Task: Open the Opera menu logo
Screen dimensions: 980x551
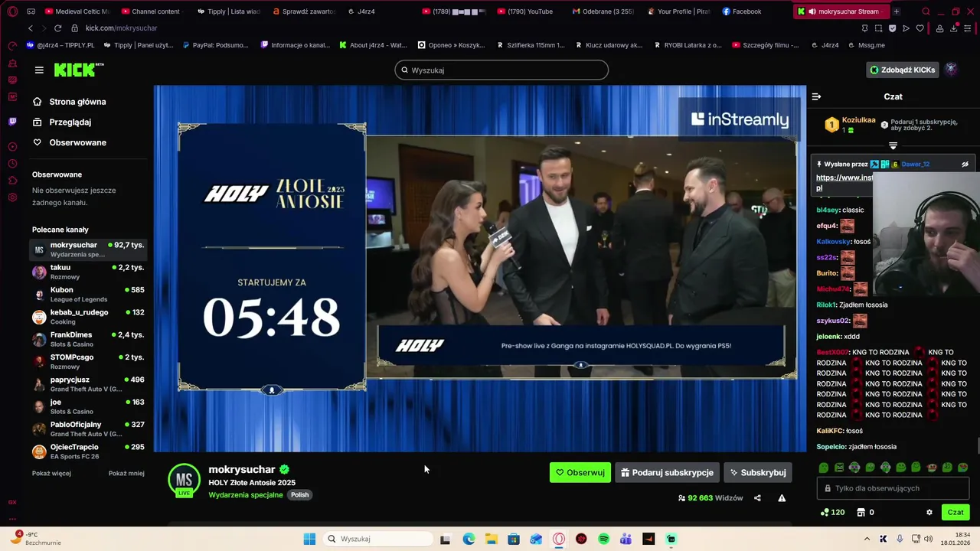Action: coord(12,11)
